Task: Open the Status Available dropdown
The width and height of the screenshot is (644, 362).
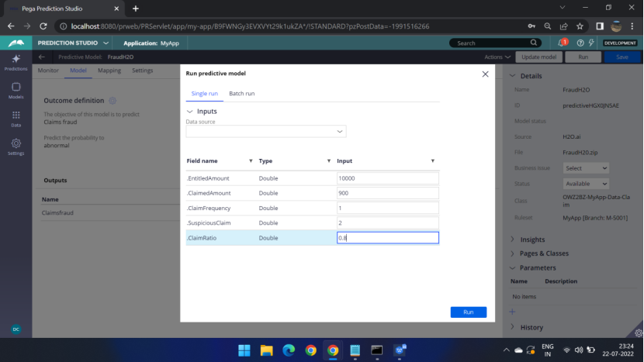Action: pyautogui.click(x=586, y=184)
